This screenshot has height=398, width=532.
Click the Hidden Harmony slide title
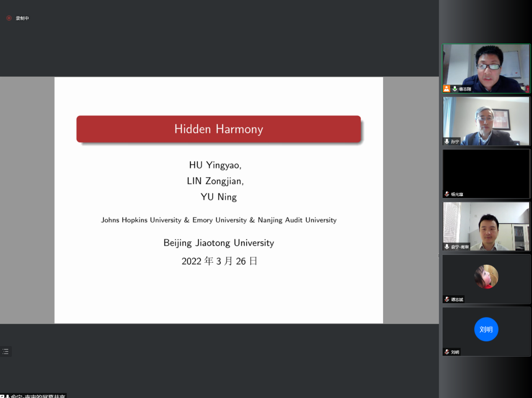pos(219,129)
